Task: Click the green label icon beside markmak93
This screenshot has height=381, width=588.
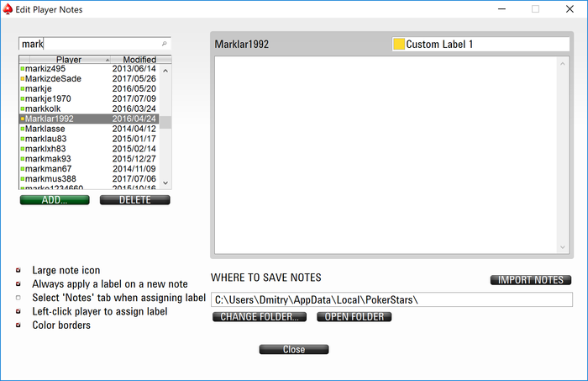Action: tap(23, 159)
